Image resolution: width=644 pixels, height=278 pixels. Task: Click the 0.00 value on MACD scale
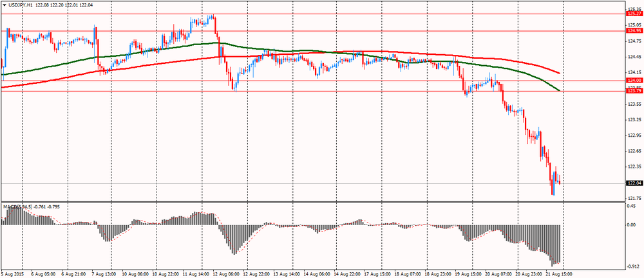633,225
